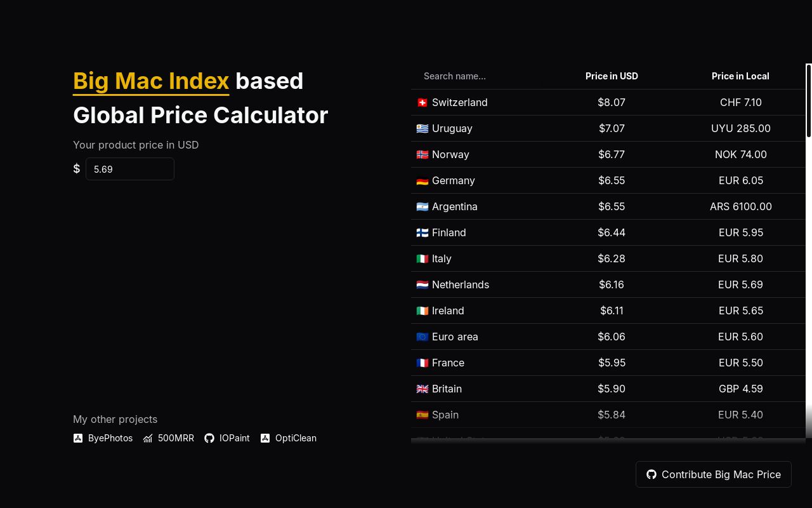Click the Netherlands flag icon
The image size is (812, 508).
(422, 284)
